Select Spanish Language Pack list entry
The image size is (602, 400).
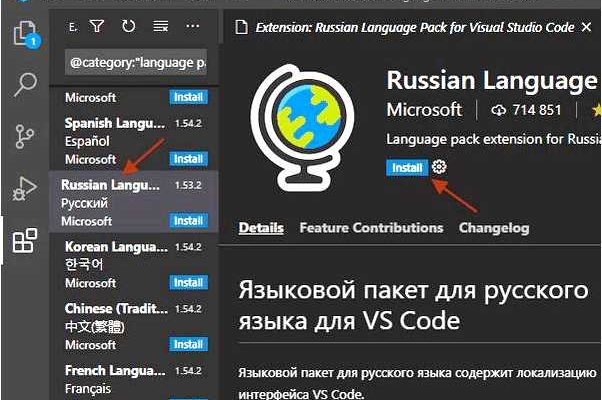tap(134, 141)
